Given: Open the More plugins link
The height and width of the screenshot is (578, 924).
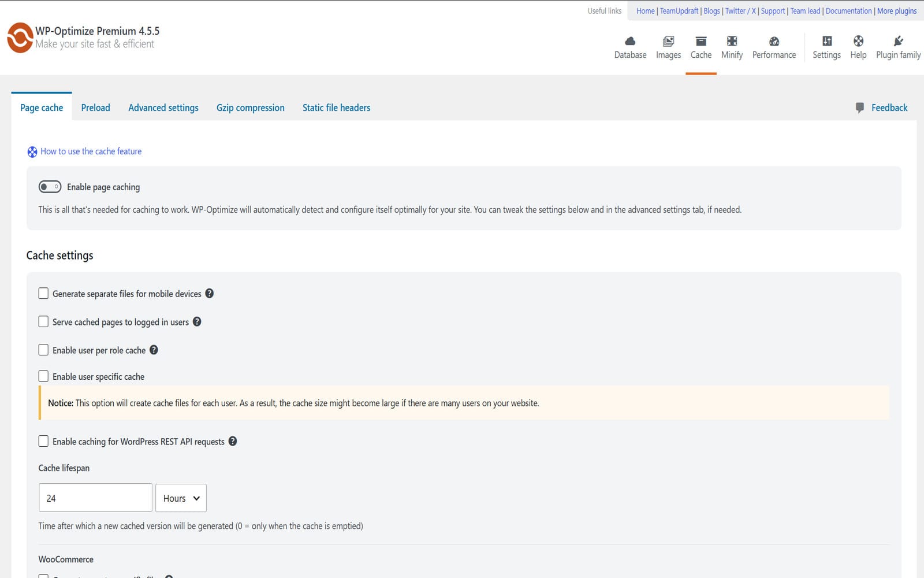Looking at the screenshot, I should pos(897,11).
